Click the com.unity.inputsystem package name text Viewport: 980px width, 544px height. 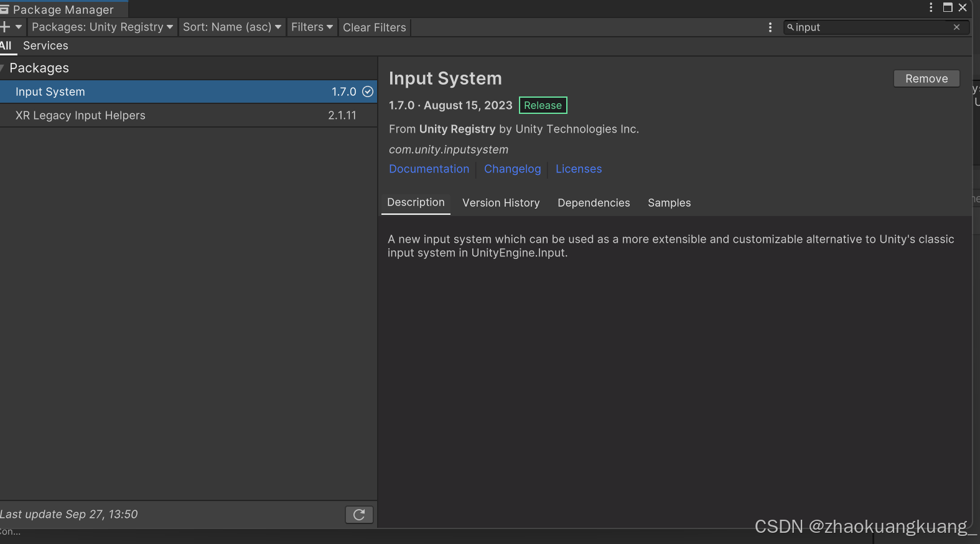(x=449, y=149)
